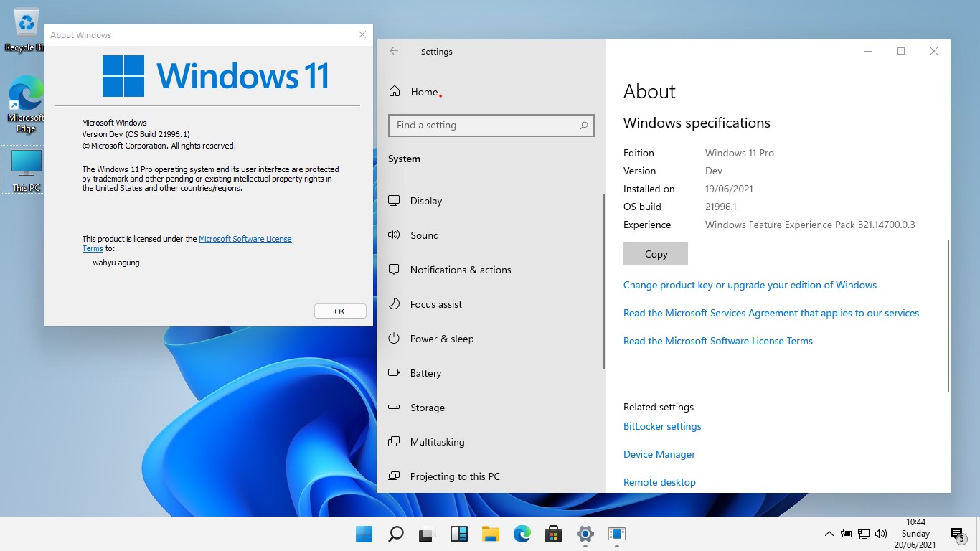Select the This PC desktop icon
This screenshot has height=551, width=980.
click(x=27, y=170)
